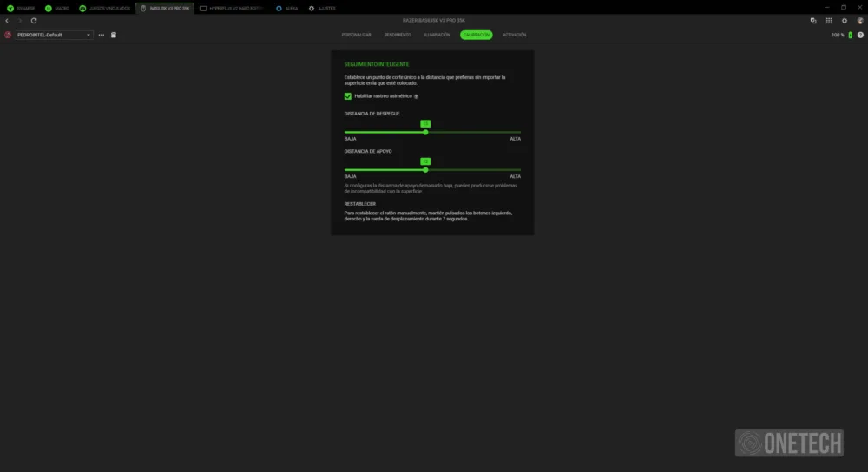Restore down the Synapse window

844,8
